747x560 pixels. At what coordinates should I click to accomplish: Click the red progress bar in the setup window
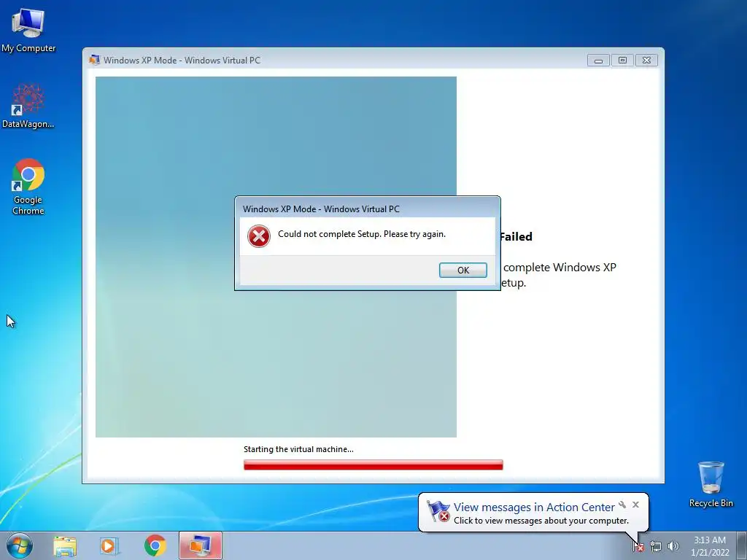tap(373, 464)
